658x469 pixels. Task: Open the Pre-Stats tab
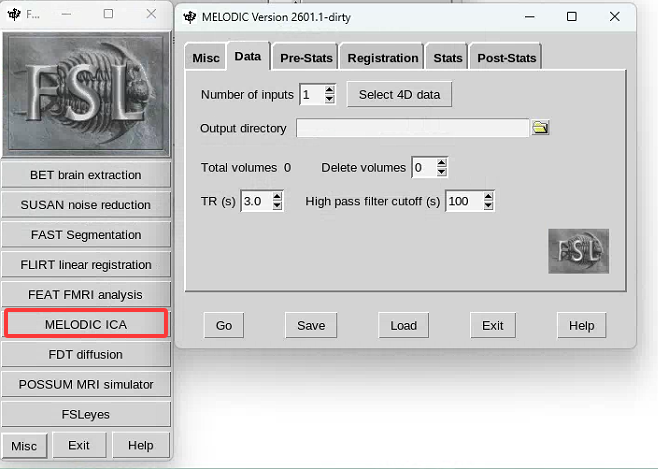click(x=306, y=57)
